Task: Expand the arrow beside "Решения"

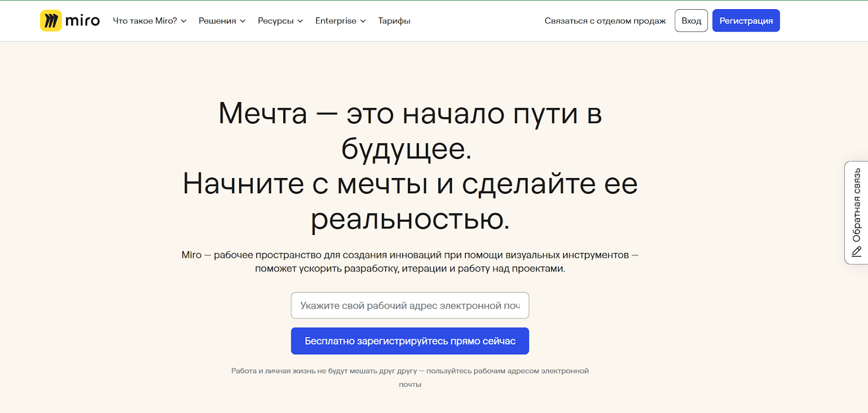Action: click(243, 21)
